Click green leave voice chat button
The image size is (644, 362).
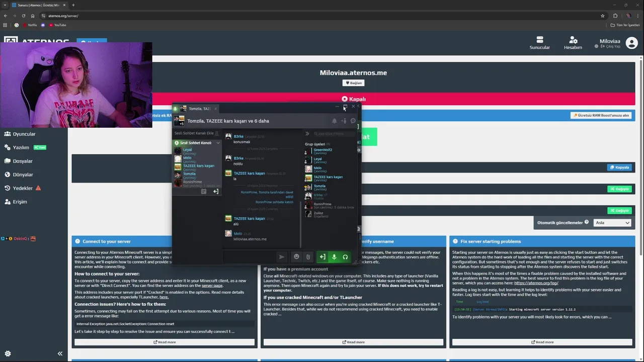(323, 257)
